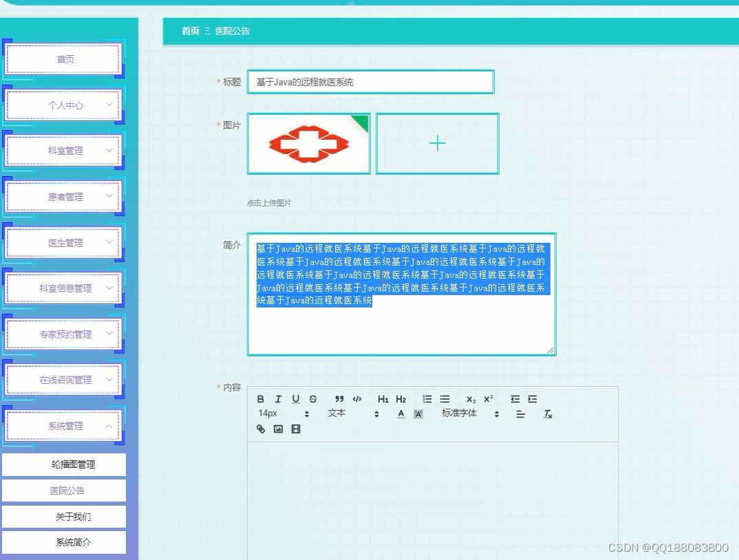Image resolution: width=739 pixels, height=560 pixels.
Task: Open the code view icon
Action: pos(357,398)
